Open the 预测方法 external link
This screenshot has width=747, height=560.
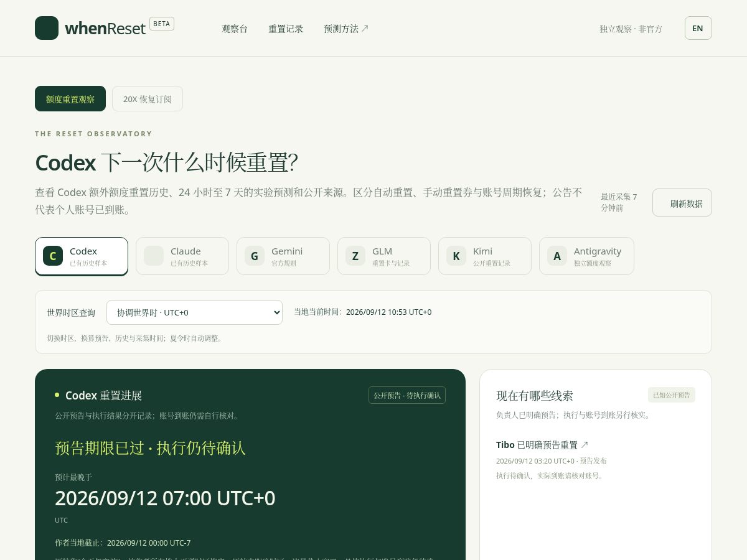click(x=346, y=29)
